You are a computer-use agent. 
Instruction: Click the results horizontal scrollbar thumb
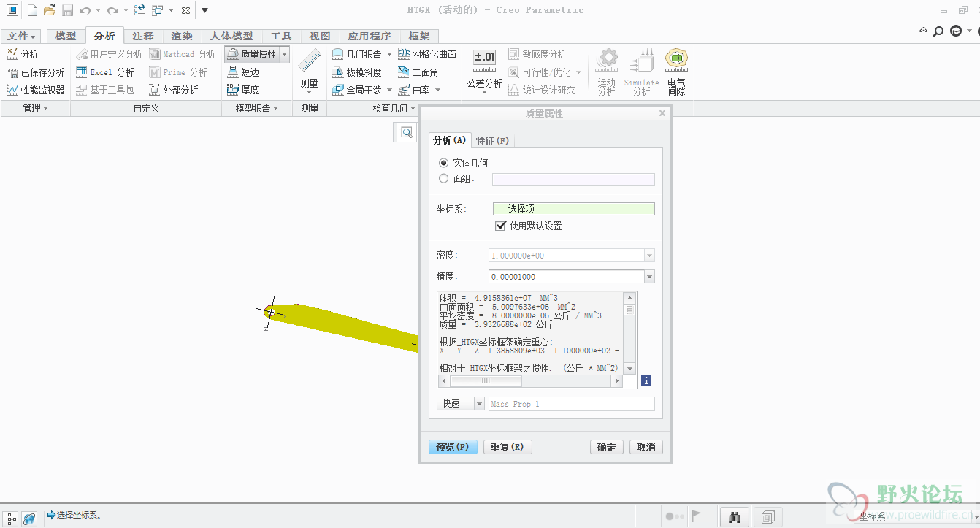pyautogui.click(x=486, y=381)
